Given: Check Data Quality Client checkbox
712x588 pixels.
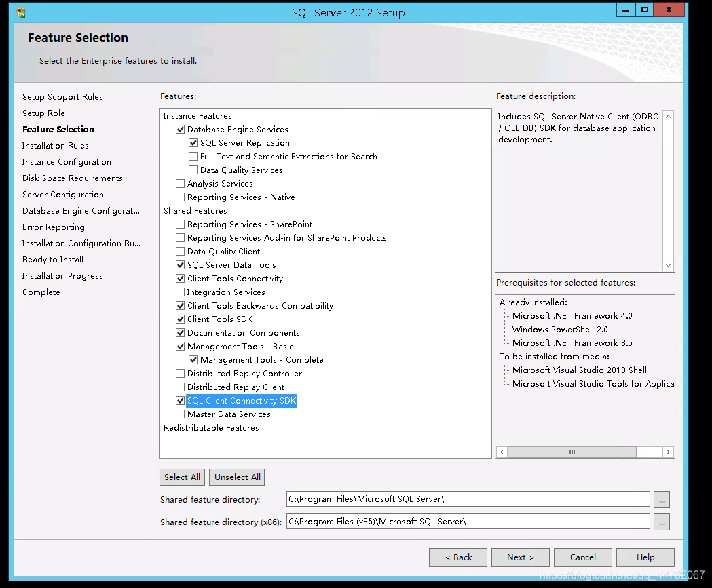Looking at the screenshot, I should click(181, 252).
